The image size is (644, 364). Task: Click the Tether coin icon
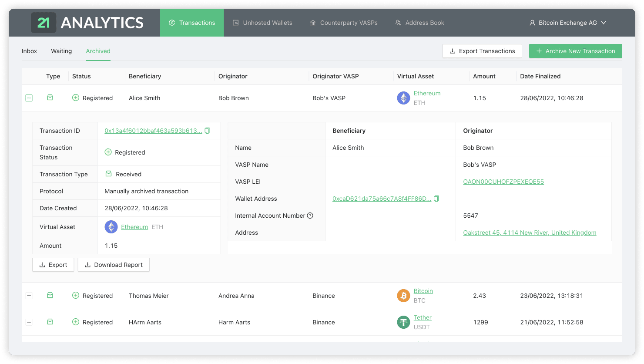(x=403, y=322)
